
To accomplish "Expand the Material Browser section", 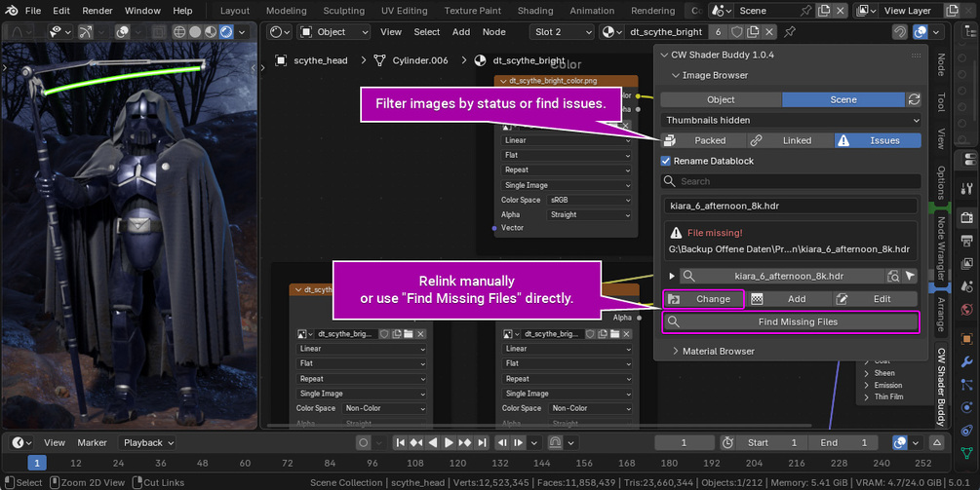I will [x=676, y=352].
